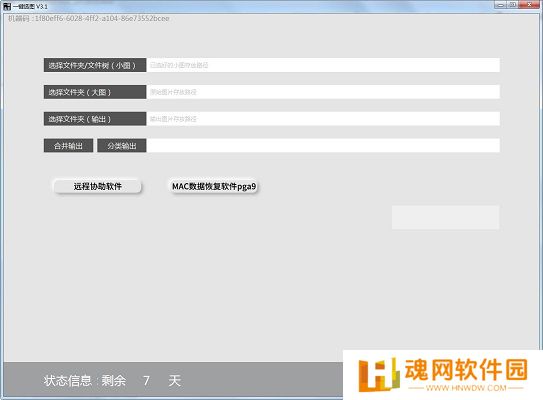Viewport: 543px width, 400px height.
Task: Minimize the 一键选图 window
Action: 500,5
